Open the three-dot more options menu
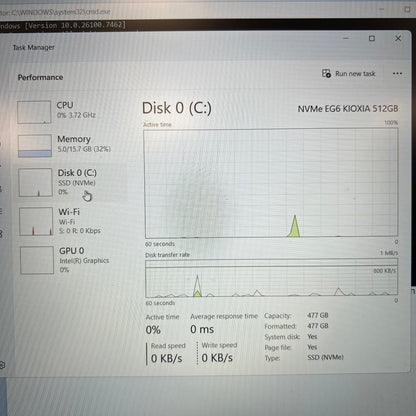 (x=397, y=74)
